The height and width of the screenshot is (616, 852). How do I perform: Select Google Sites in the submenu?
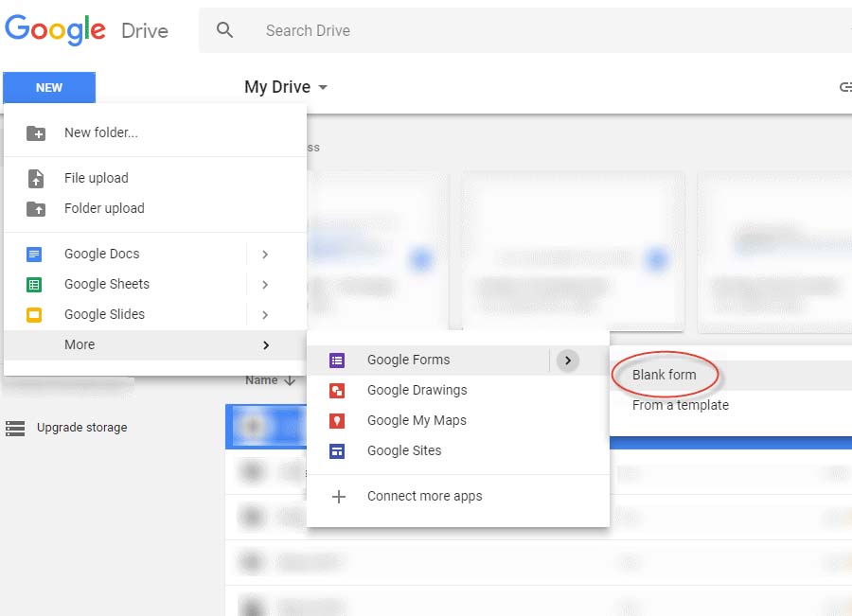pos(458,450)
